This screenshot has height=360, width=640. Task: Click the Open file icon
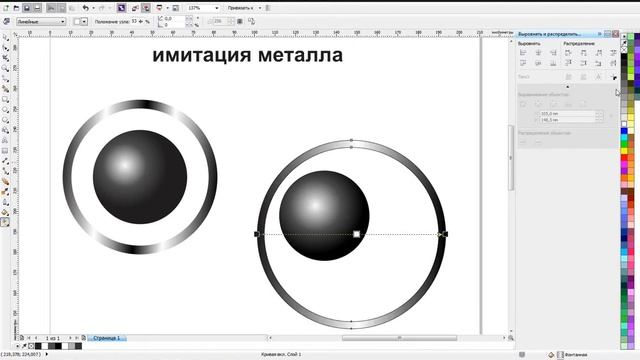tap(16, 8)
